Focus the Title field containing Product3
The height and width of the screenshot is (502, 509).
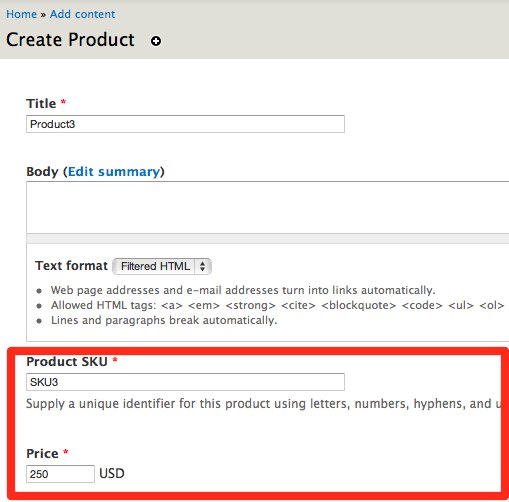[x=185, y=124]
